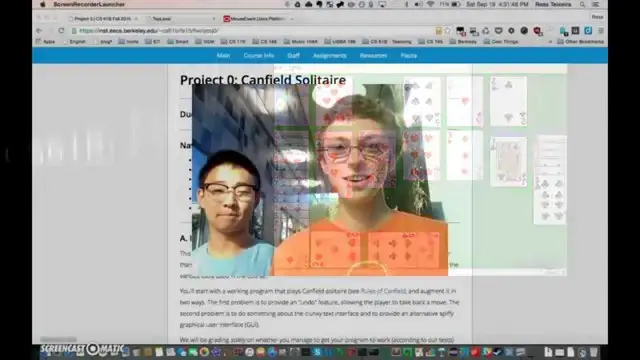Switch to the MouseEvent Java Platform tab
Screen dimensions: 640x360
pyautogui.click(x=257, y=19)
